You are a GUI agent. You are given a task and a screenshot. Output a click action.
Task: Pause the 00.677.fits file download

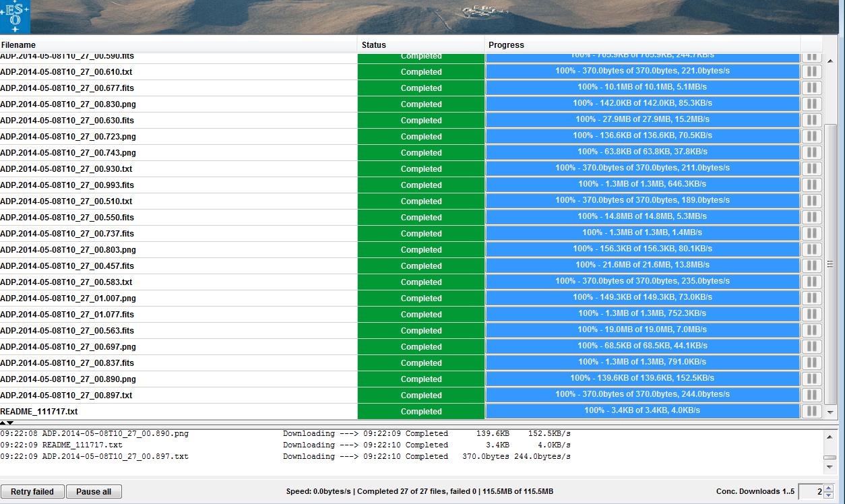point(811,88)
